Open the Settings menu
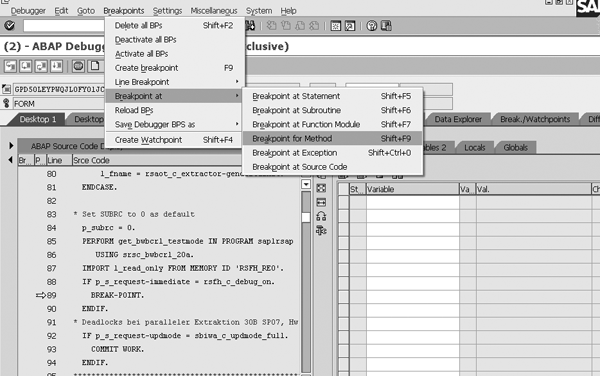Viewport: 600px width, 376px height. 167,11
